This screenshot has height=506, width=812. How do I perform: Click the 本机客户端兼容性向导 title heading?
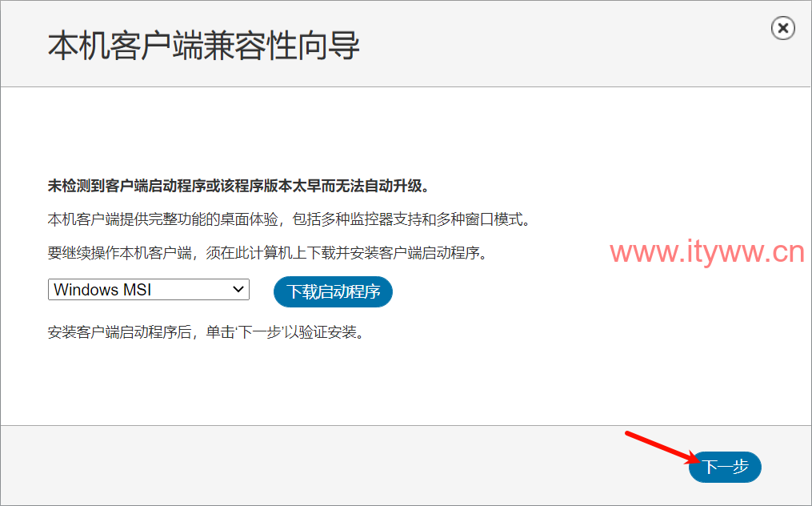pyautogui.click(x=203, y=46)
